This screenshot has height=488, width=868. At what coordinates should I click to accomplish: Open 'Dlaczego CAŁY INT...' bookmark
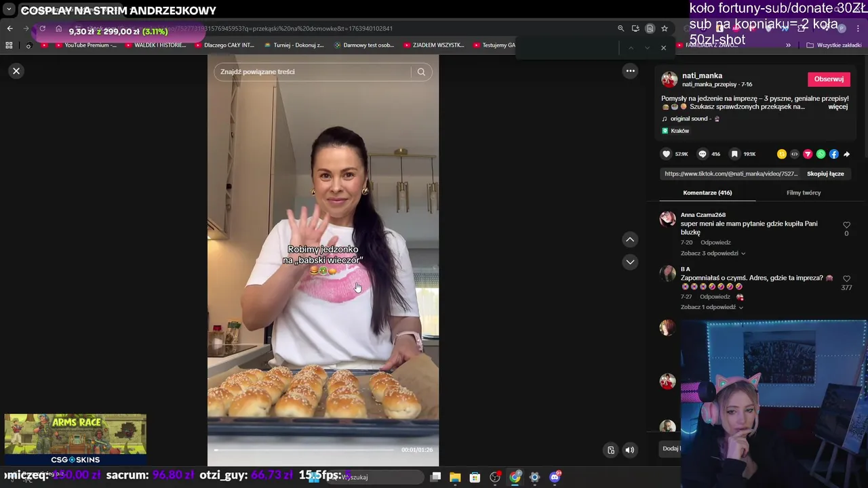click(x=224, y=45)
